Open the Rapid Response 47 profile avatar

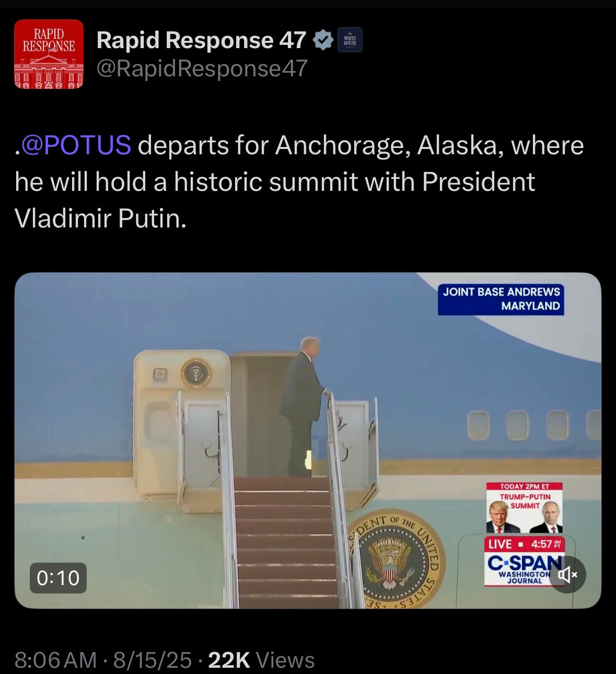[49, 54]
